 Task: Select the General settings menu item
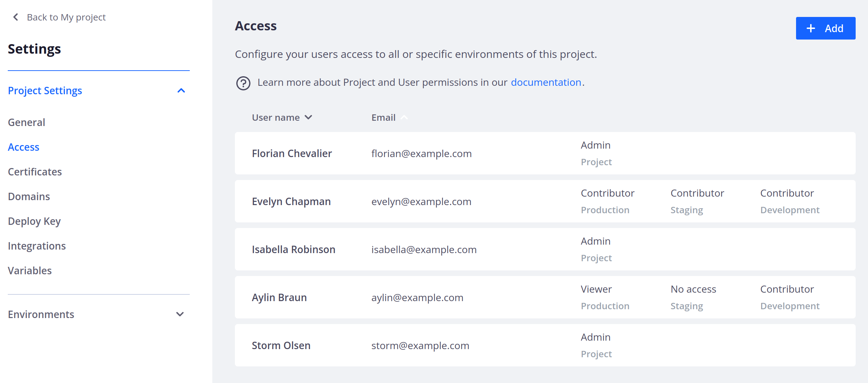[26, 122]
